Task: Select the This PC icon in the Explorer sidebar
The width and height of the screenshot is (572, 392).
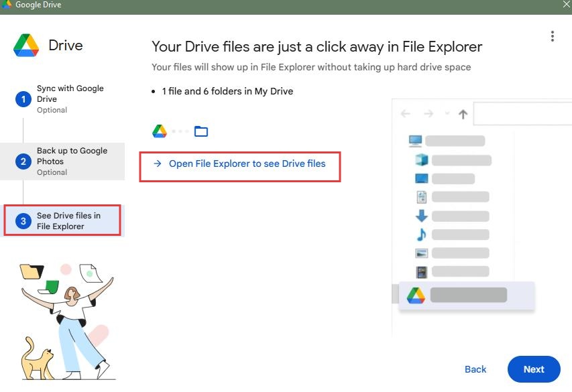Action: pyautogui.click(x=415, y=140)
